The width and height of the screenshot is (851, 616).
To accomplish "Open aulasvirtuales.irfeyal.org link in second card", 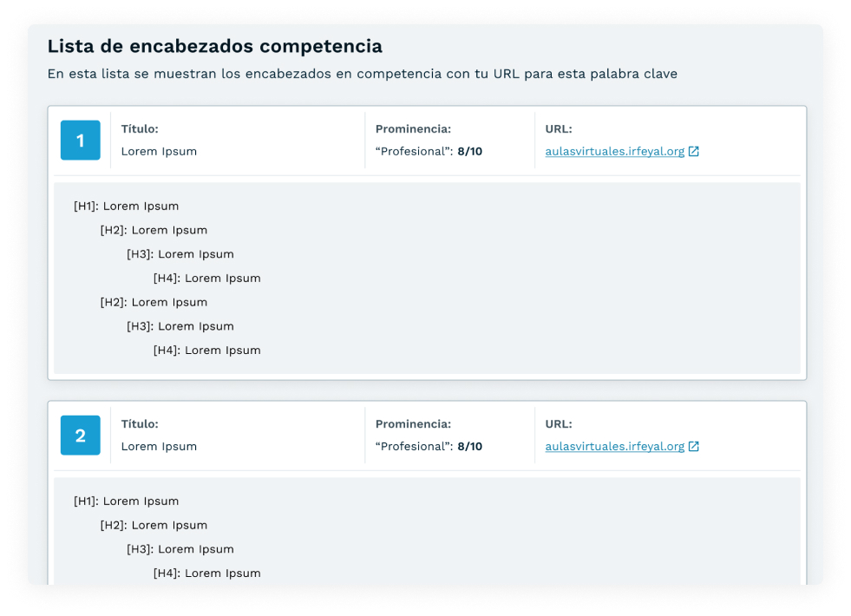I will (615, 446).
